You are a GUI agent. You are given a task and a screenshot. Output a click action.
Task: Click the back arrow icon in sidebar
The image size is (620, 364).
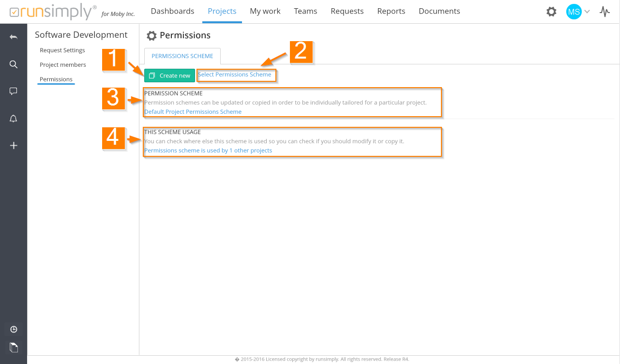[x=14, y=37]
